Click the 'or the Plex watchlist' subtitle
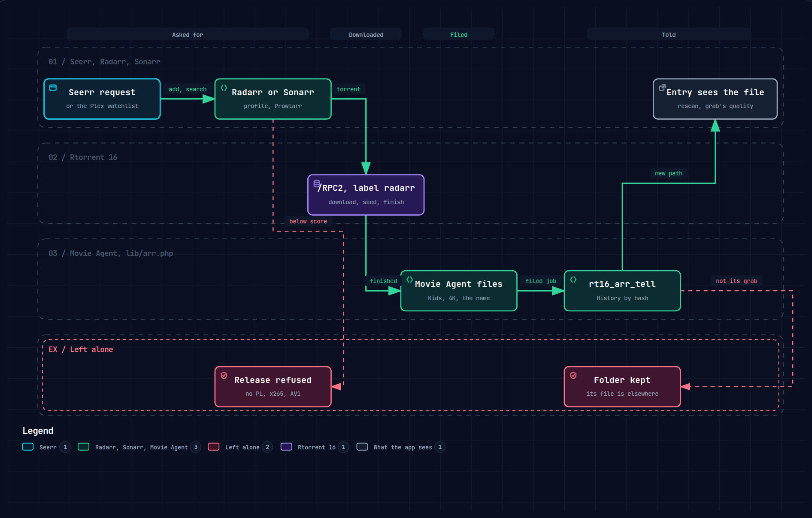Image resolution: width=812 pixels, height=518 pixels. (102, 106)
